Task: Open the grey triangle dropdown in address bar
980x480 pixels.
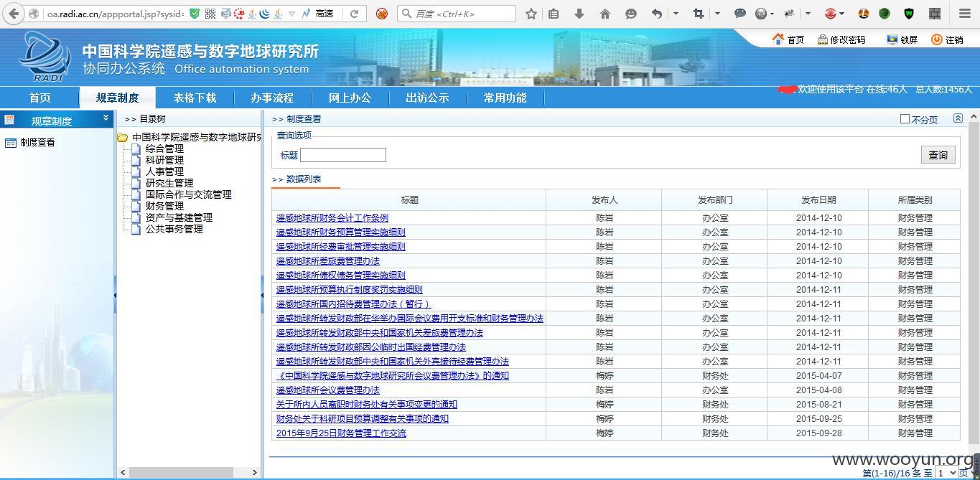Action: click(292, 14)
